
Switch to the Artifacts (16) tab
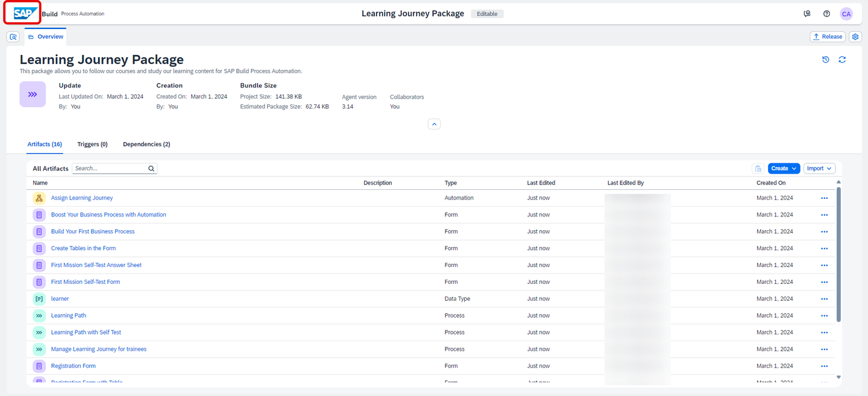(45, 145)
